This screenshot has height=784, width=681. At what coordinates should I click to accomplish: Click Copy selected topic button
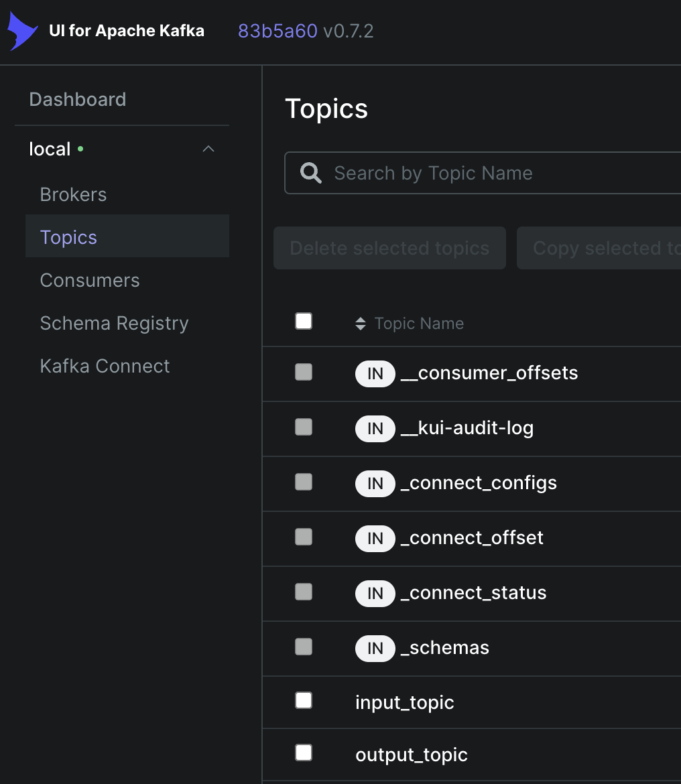click(599, 248)
